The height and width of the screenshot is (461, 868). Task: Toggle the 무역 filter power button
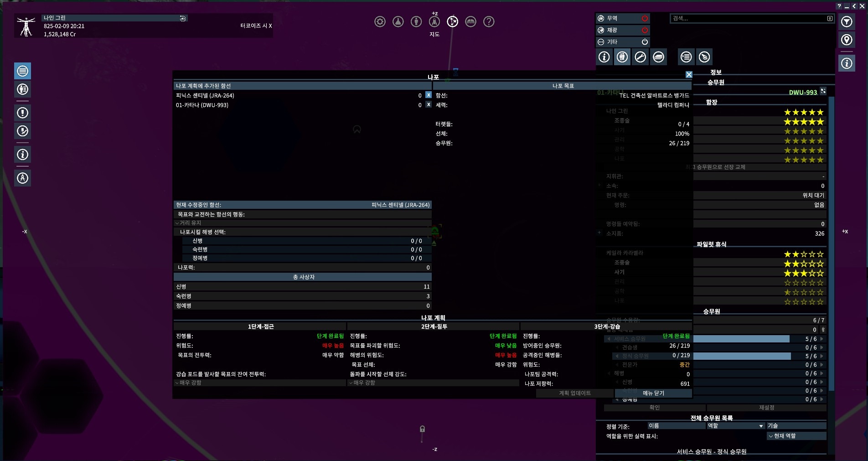pyautogui.click(x=645, y=18)
